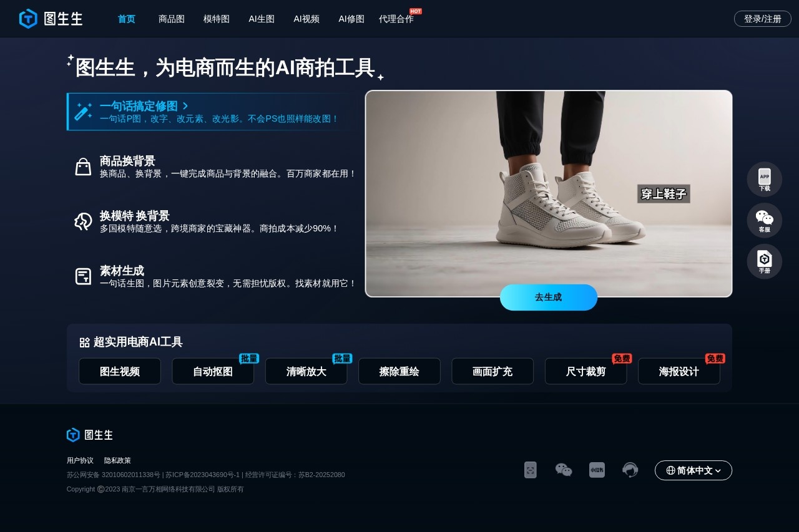
Task: Click the Douyin icon in the footer
Action: 630,470
